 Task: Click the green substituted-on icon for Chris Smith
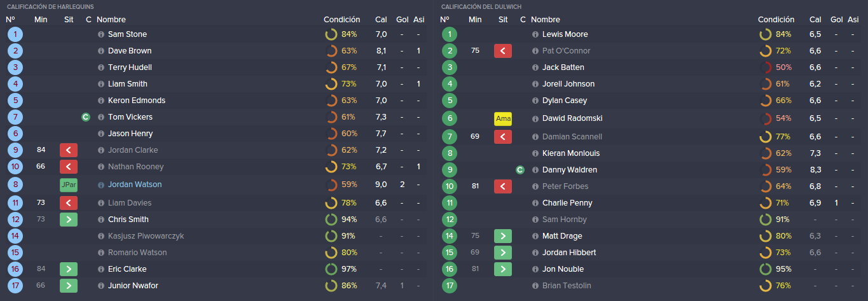coord(69,220)
